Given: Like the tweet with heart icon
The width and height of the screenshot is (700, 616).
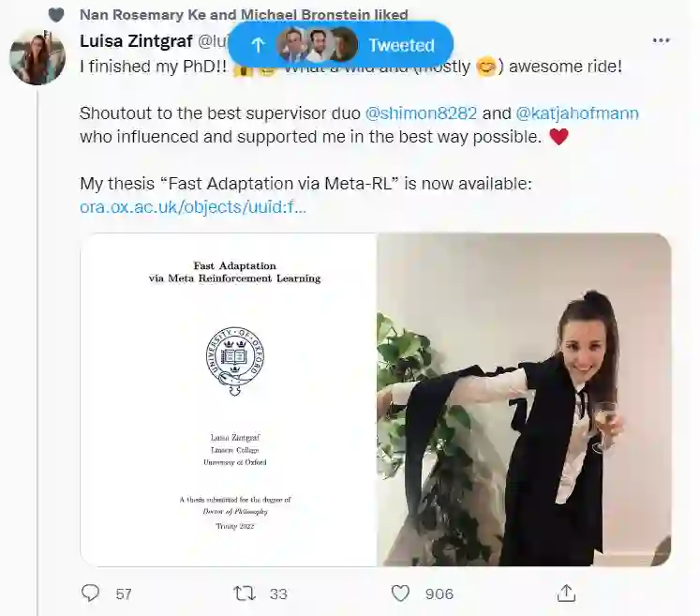Looking at the screenshot, I should (400, 593).
